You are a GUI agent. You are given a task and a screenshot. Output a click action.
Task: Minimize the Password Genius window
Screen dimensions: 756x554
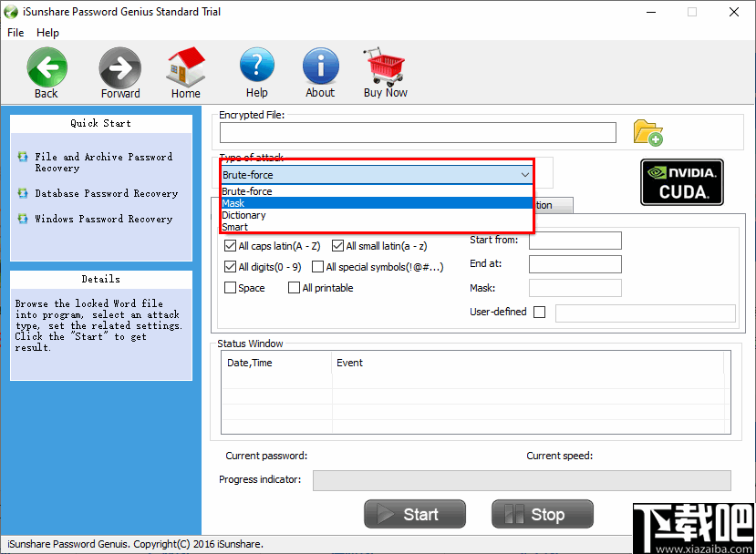651,12
